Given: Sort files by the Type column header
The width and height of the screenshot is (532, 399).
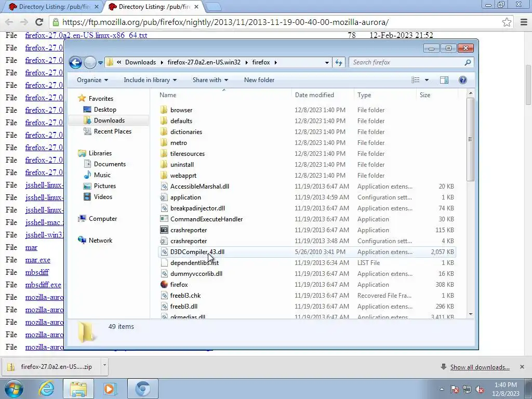Looking at the screenshot, I should click(x=385, y=95).
